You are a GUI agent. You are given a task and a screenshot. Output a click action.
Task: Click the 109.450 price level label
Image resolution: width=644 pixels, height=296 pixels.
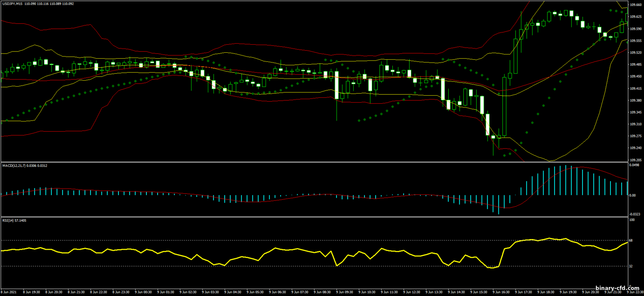[635, 77]
